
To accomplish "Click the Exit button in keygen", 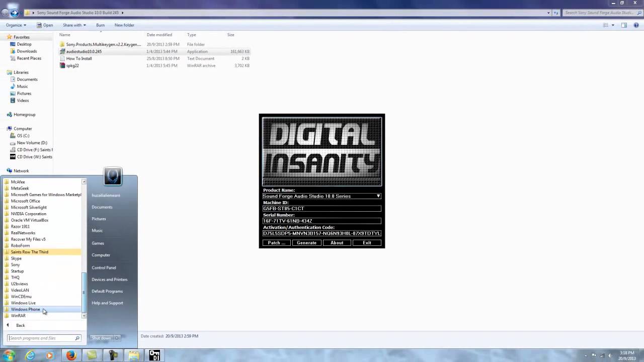I will tap(367, 243).
